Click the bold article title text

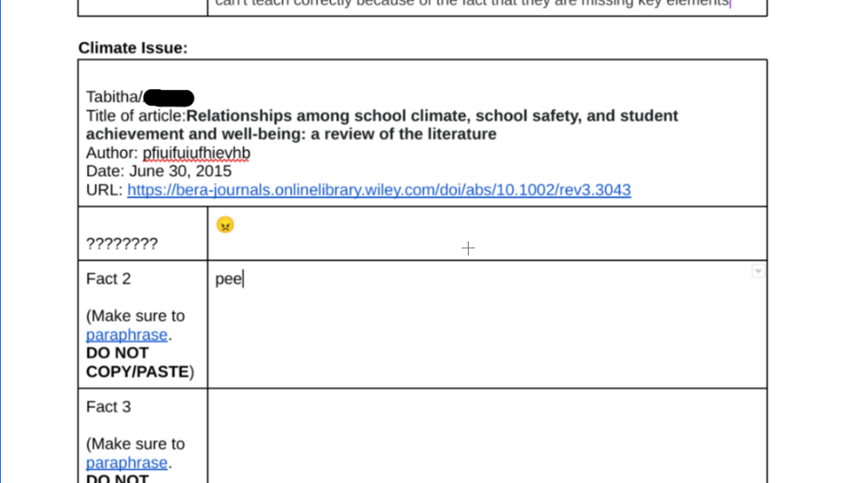click(x=431, y=116)
